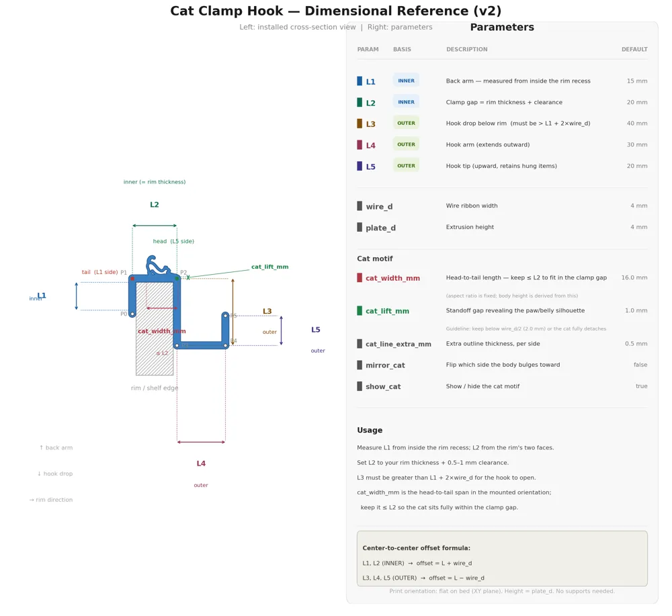Click the '→ rim direction' legend entry

point(51,500)
